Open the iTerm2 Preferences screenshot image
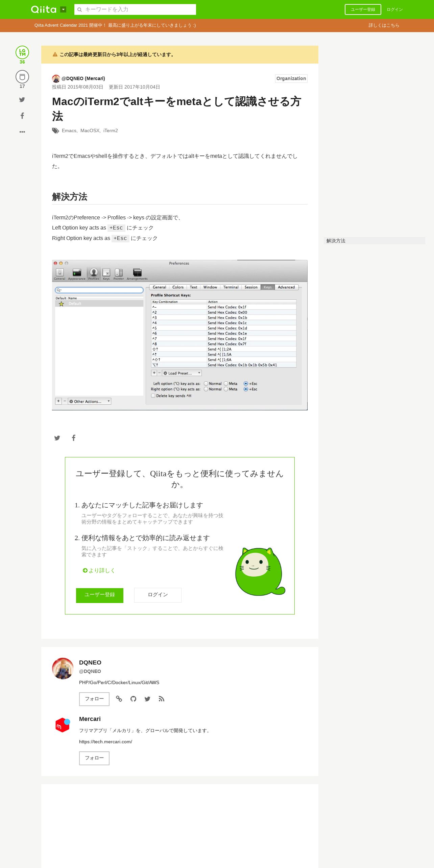The width and height of the screenshot is (434, 868). (180, 335)
